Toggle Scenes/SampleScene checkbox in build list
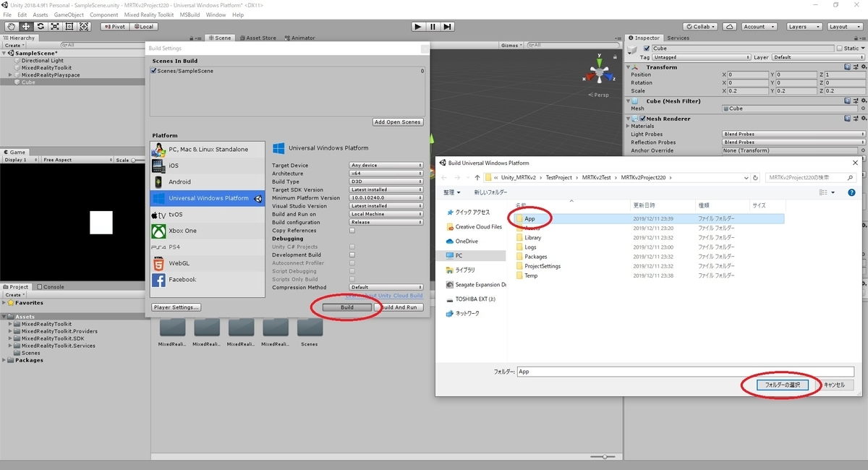Screen dimensions: 868x470 coord(154,71)
